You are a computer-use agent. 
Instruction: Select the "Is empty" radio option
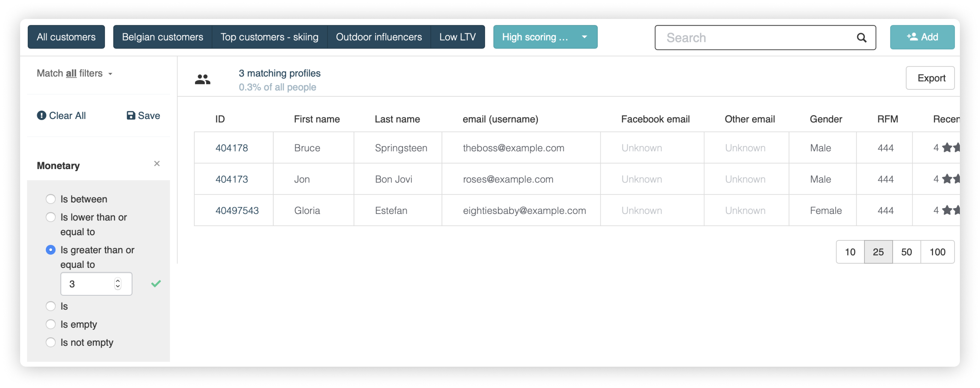(51, 324)
